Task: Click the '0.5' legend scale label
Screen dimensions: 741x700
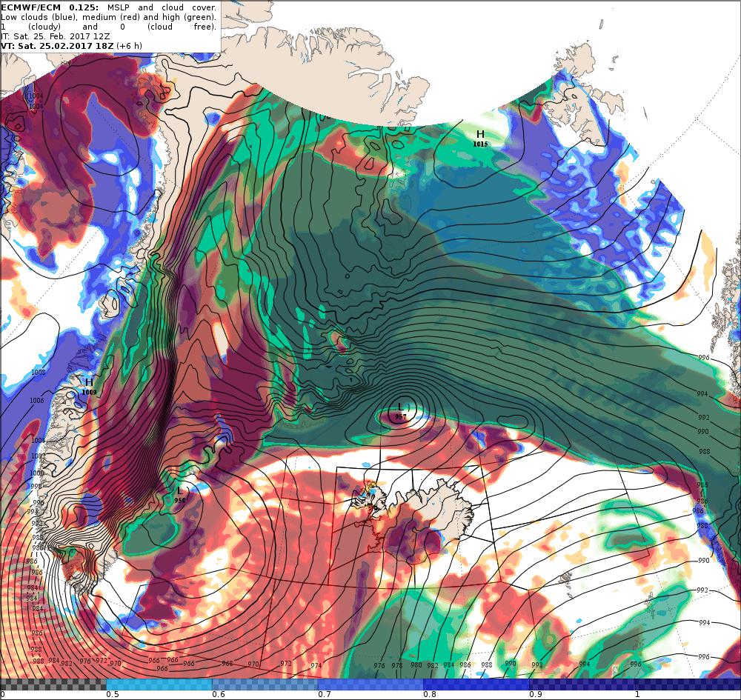Action: pyautogui.click(x=112, y=694)
